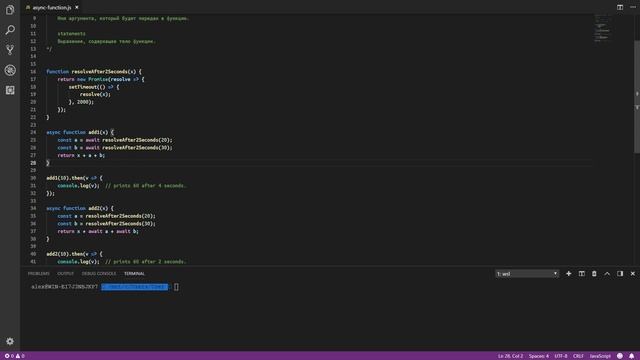Viewport: 640px width, 360px height.
Task: Open notifications bell in status bar
Action: [631, 356]
